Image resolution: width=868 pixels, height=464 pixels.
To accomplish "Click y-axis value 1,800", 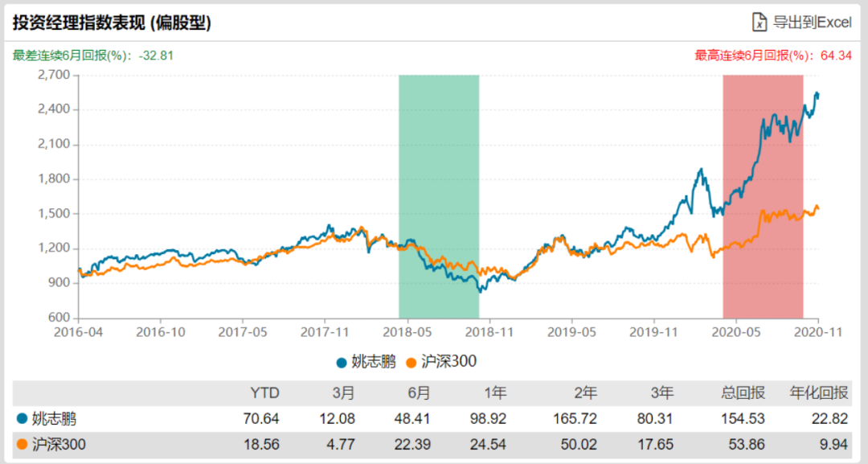I will click(54, 179).
